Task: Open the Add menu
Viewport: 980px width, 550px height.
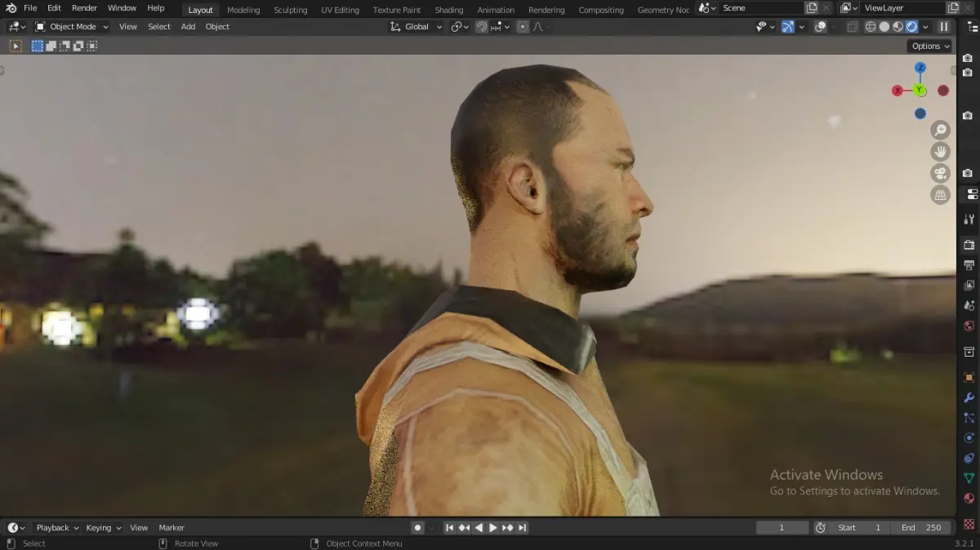Action: click(x=188, y=26)
